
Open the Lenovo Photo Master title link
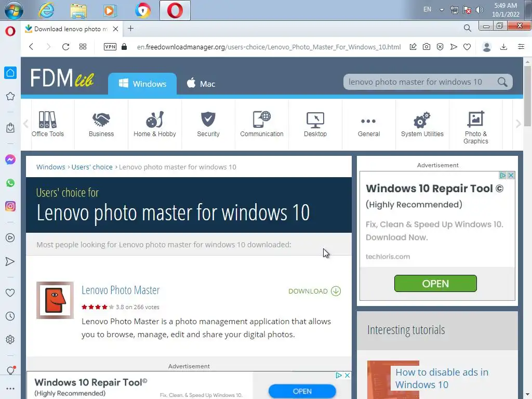click(121, 290)
